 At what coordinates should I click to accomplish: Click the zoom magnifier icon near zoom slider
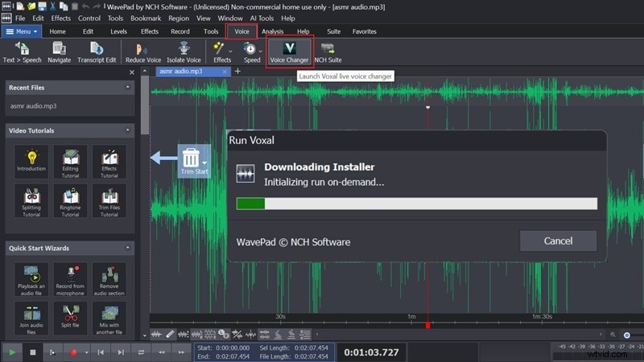613,335
